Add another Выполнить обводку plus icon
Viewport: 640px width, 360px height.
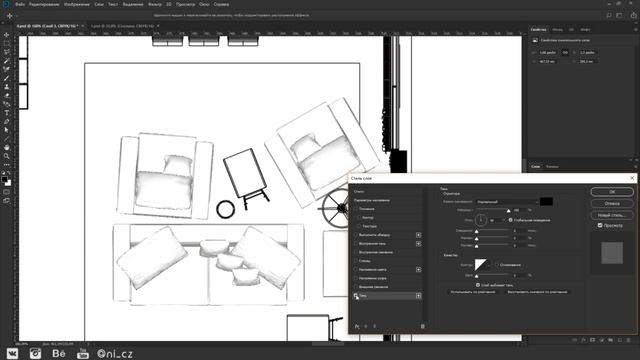[418, 235]
